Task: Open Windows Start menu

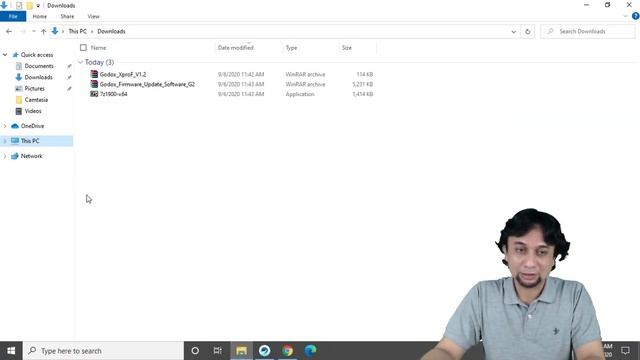Action: [x=11, y=351]
